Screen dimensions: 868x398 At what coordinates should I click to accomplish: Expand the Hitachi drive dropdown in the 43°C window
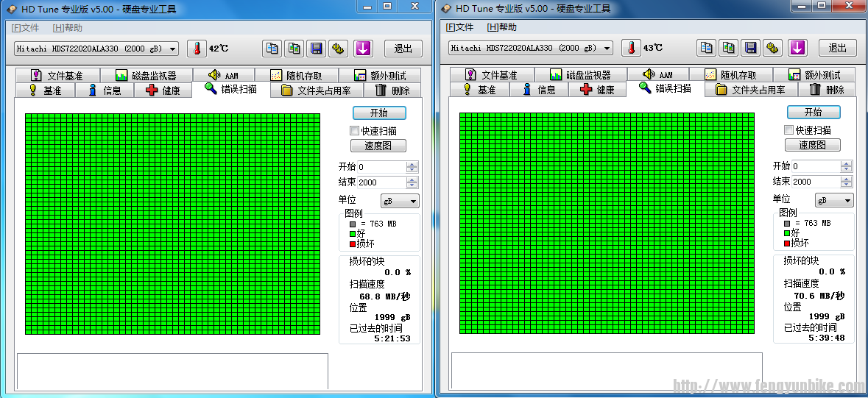pos(607,49)
